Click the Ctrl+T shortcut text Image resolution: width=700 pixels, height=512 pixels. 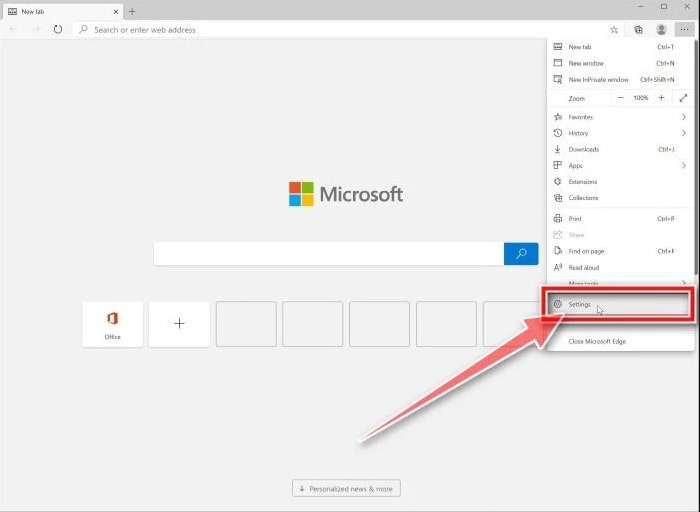[666, 47]
